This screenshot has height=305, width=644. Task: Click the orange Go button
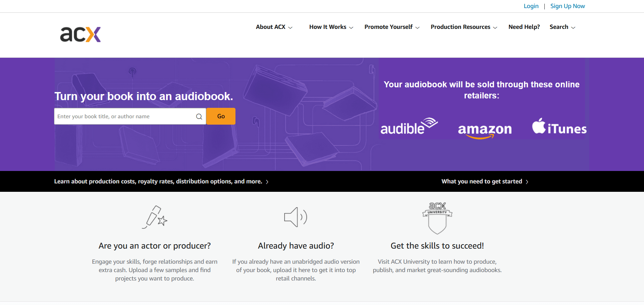click(221, 116)
